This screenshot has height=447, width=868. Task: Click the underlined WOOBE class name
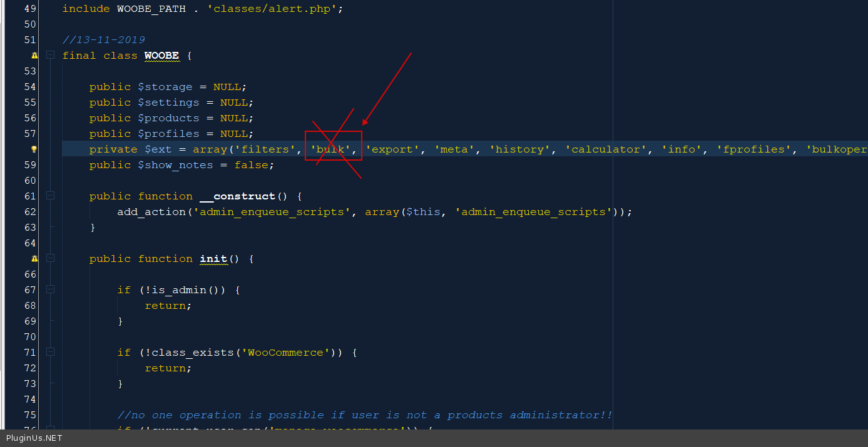coord(161,56)
